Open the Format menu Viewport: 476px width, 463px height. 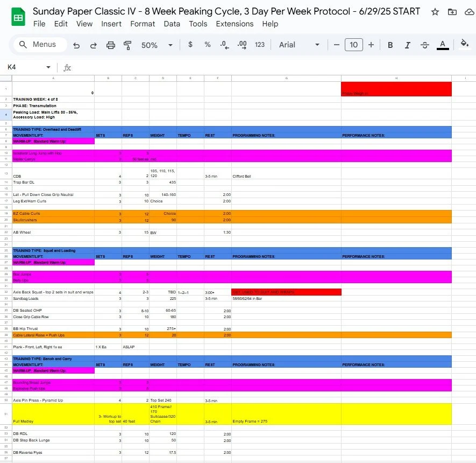pyautogui.click(x=143, y=24)
